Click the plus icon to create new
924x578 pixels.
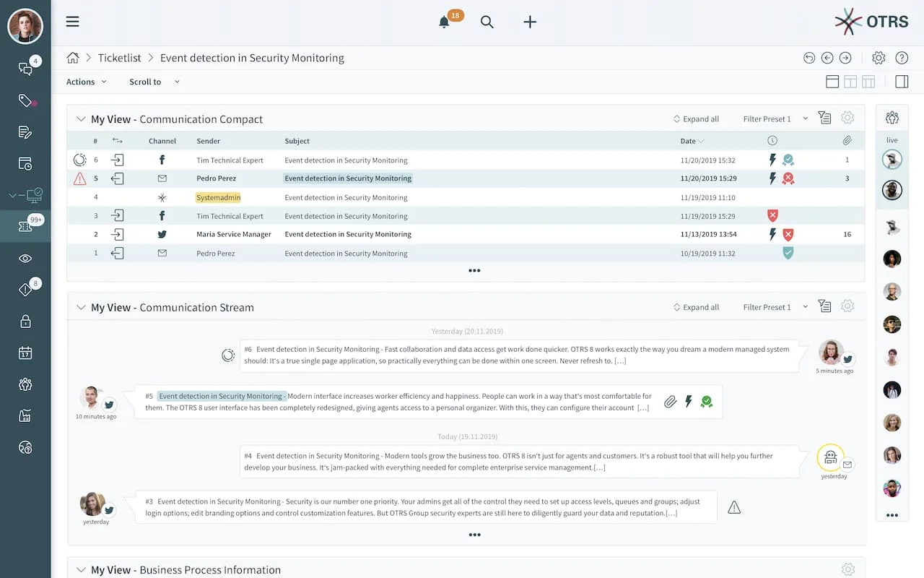530,22
